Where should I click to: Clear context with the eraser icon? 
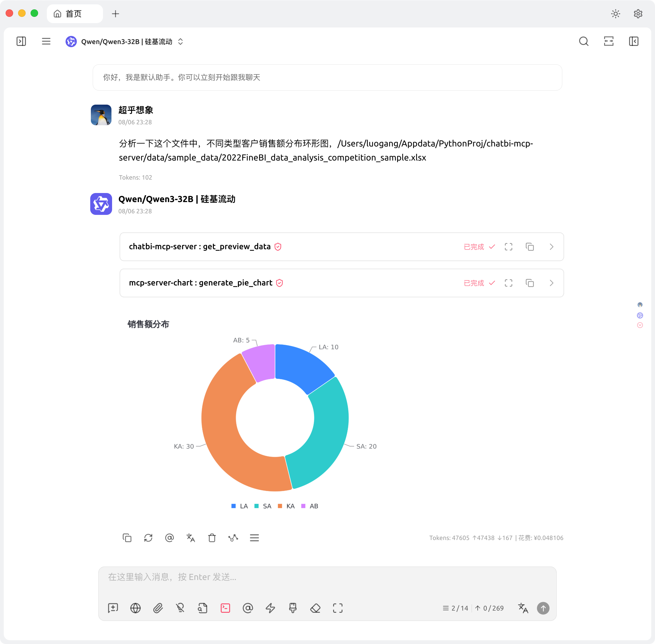click(315, 608)
